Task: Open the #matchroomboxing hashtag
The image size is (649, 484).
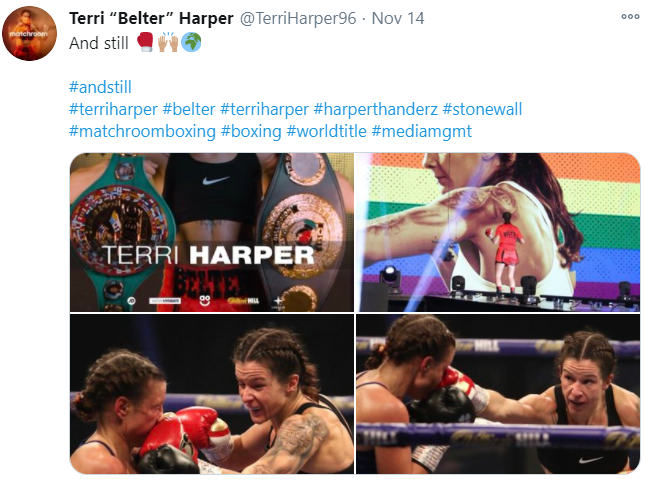Action: pos(142,131)
